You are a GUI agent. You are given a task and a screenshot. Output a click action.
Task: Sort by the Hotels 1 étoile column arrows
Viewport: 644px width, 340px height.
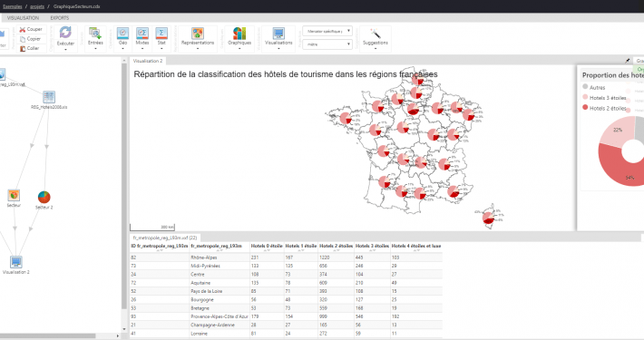click(300, 250)
